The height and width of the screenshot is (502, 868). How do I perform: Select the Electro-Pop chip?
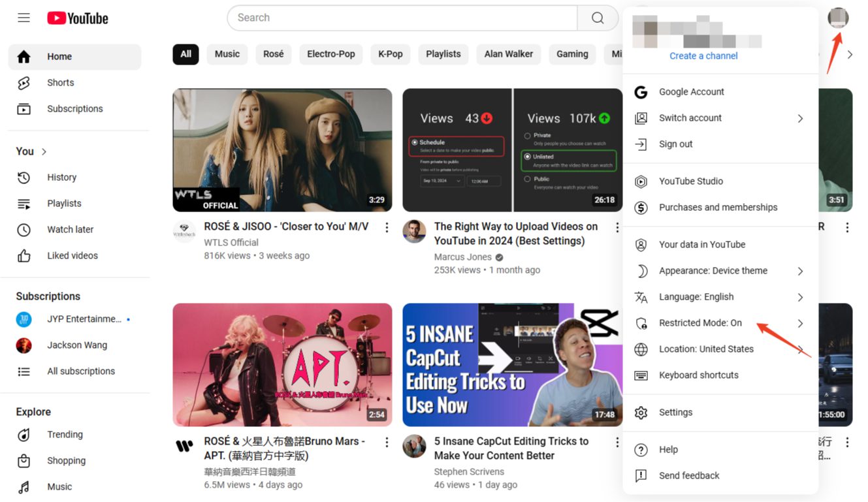(331, 54)
